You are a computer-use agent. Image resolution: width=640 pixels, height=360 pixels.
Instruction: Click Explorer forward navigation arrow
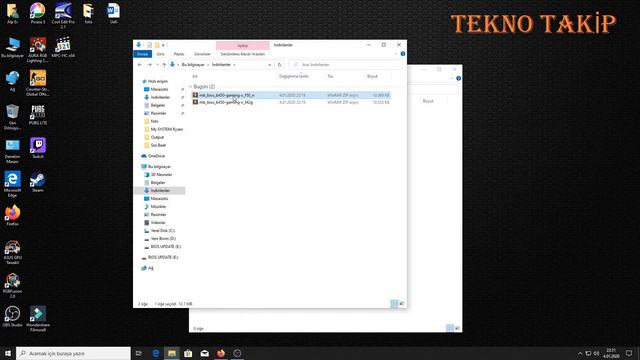[x=149, y=64]
